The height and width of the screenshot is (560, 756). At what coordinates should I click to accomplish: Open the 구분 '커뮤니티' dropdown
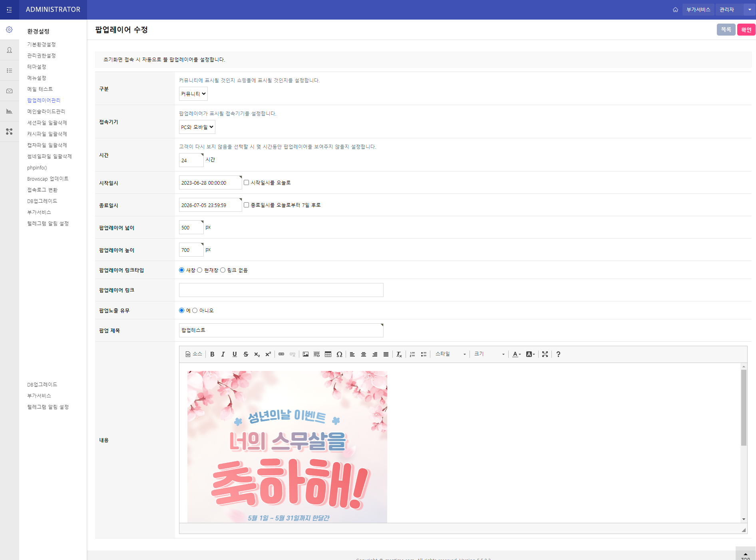point(193,94)
